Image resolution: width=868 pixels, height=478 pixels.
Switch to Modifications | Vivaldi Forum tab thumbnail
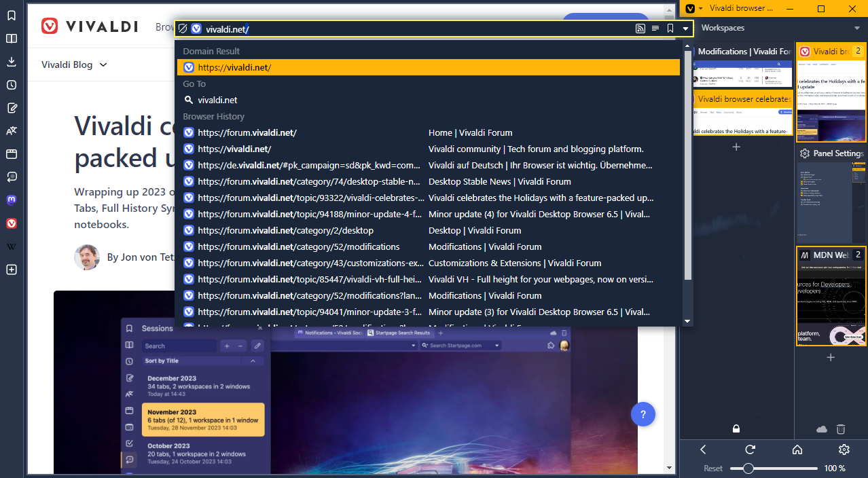742,64
